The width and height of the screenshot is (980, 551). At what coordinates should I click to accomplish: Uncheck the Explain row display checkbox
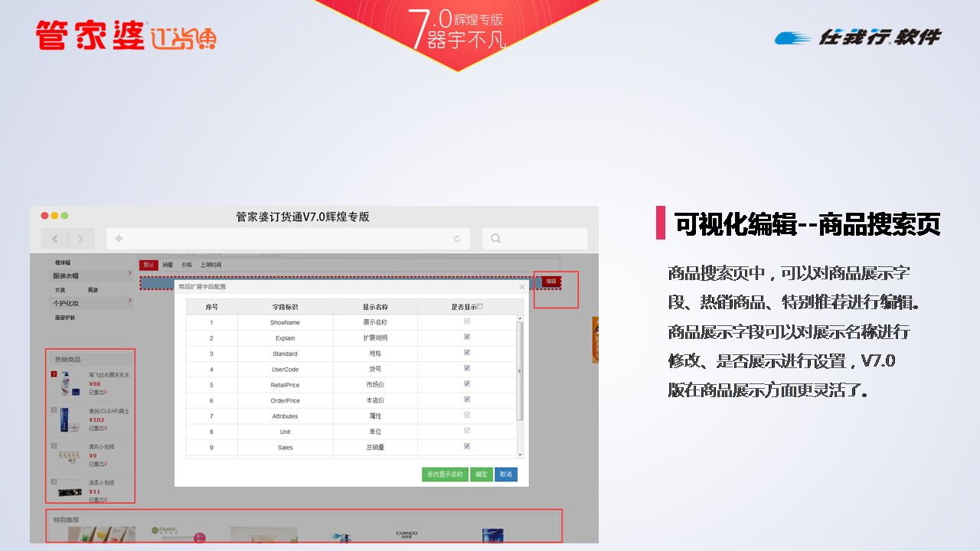coord(467,337)
